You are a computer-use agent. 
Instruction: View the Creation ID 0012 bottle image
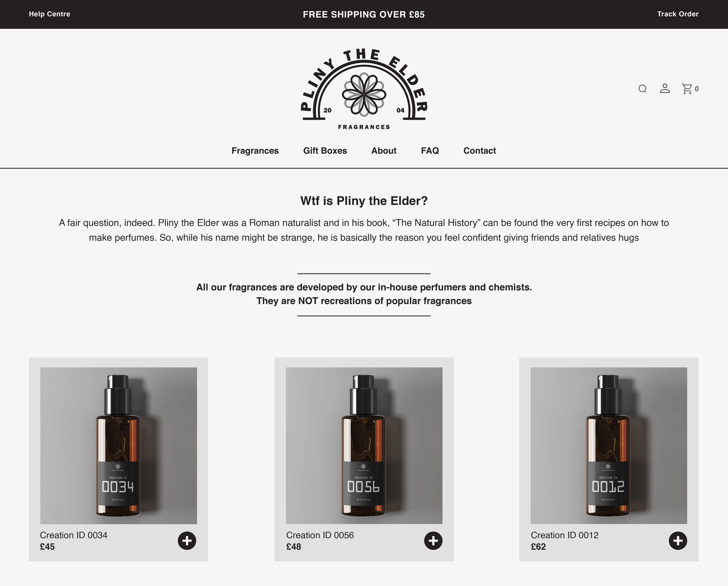(x=609, y=446)
